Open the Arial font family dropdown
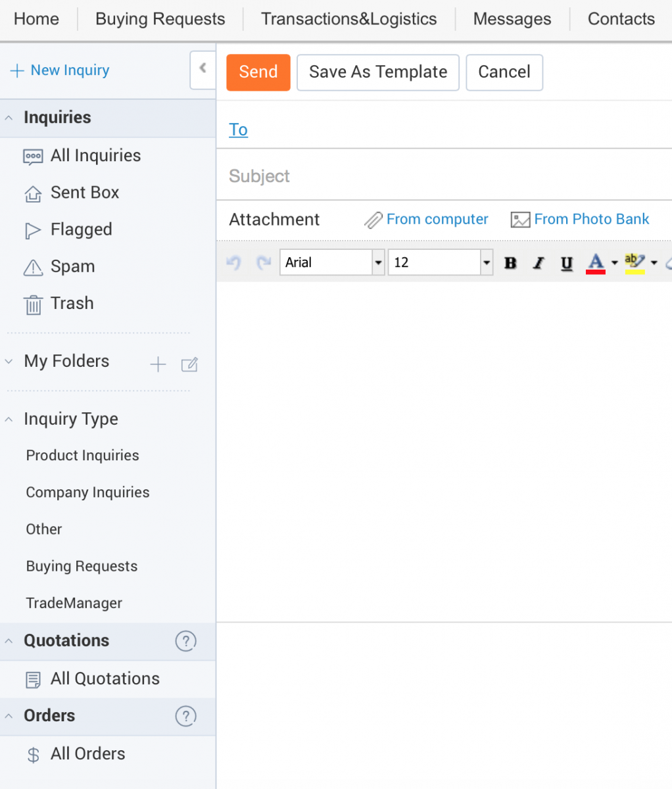Screen dimensions: 672x789 [x=378, y=263]
